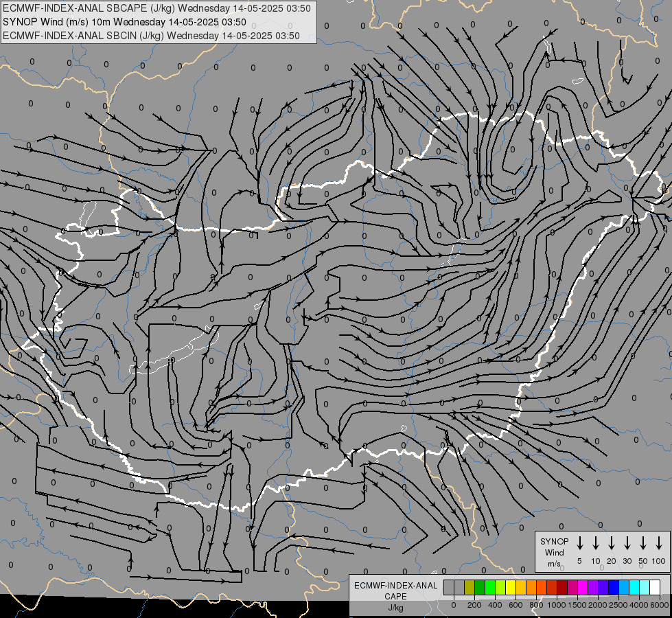Click the 'SYNOP' label in wind legend

[554, 541]
